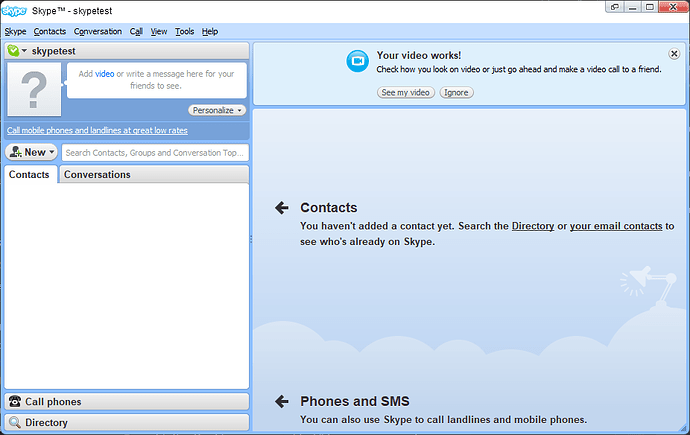
Task: Click the Directory hyperlink in Contacts text
Action: coord(533,226)
